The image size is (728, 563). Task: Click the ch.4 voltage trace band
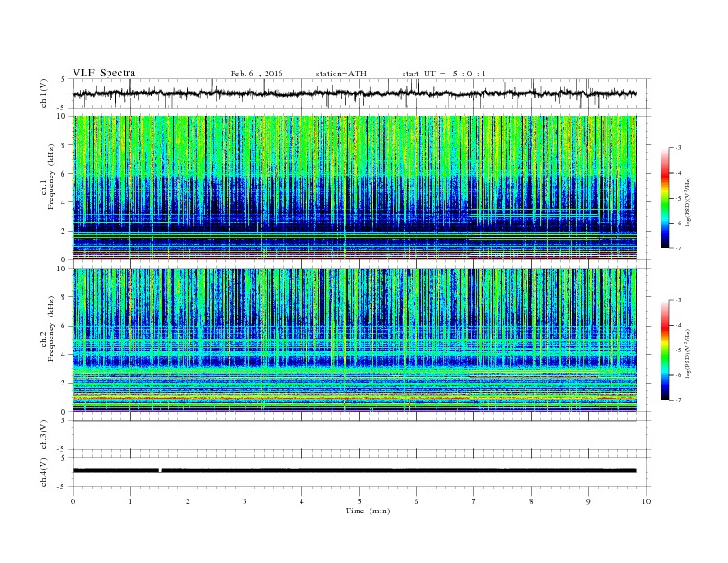(x=354, y=471)
